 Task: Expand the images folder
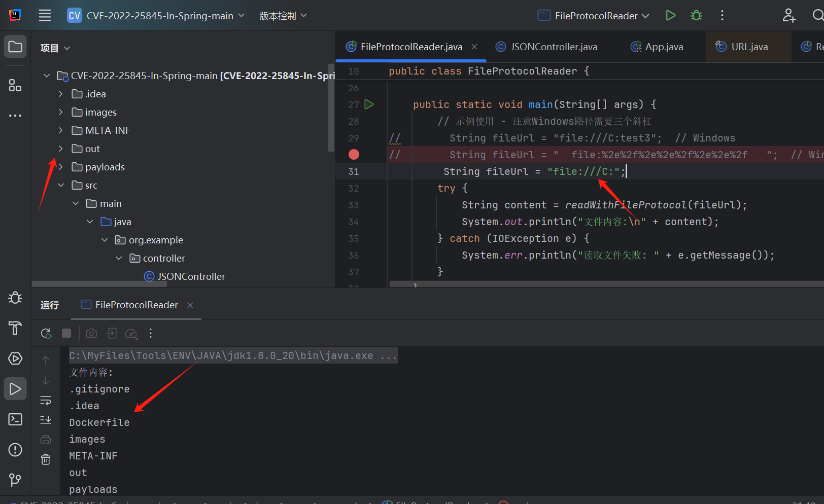pos(61,112)
